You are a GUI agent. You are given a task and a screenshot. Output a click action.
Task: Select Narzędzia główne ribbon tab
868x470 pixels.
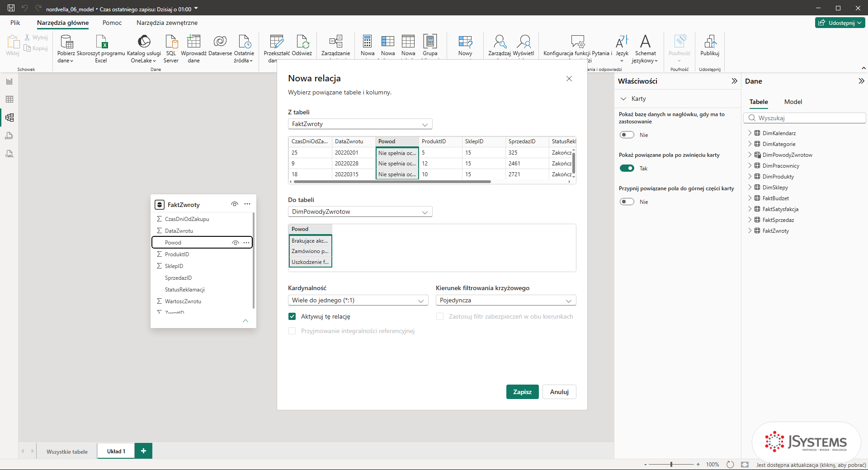pyautogui.click(x=63, y=23)
